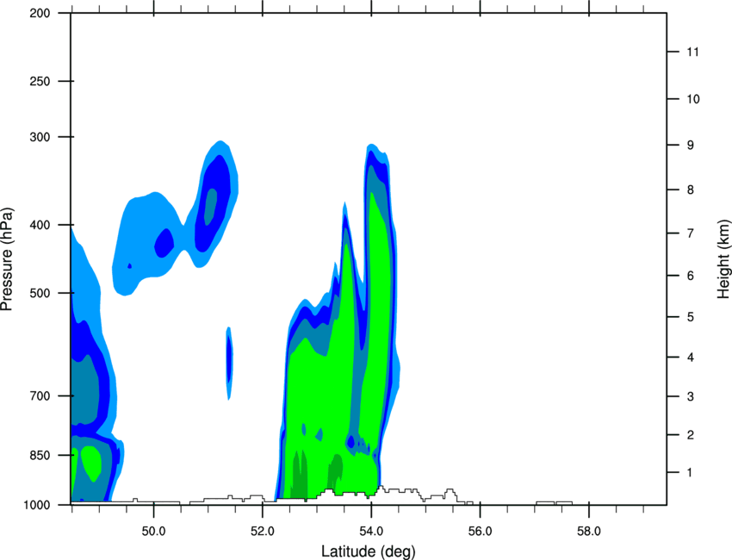Image resolution: width=732 pixels, height=560 pixels.
Task: Click the teal core of the upper-left cloud
Action: 210,206
